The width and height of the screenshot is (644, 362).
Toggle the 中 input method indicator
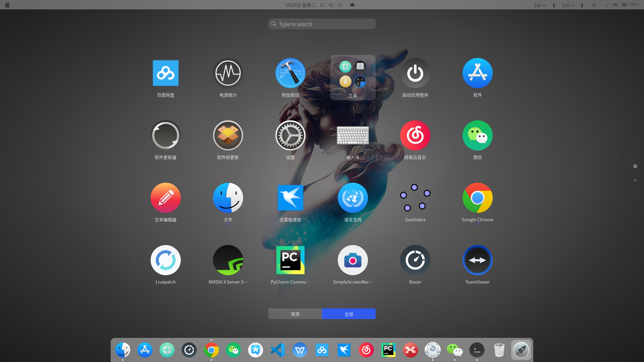point(594,5)
